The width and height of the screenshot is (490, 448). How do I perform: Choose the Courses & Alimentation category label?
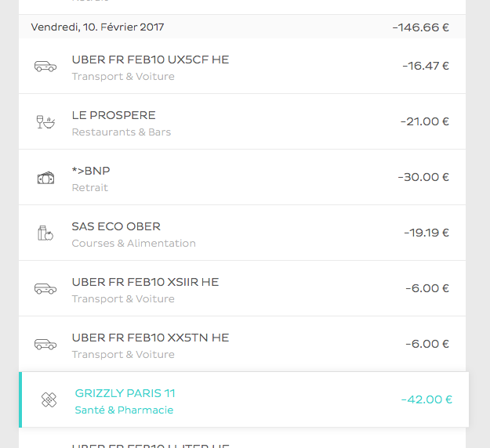[133, 244]
